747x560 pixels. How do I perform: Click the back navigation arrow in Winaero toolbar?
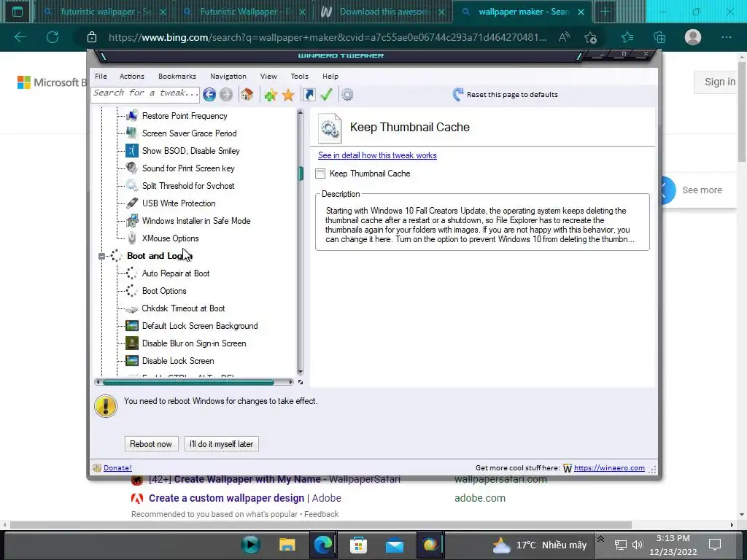(x=209, y=94)
